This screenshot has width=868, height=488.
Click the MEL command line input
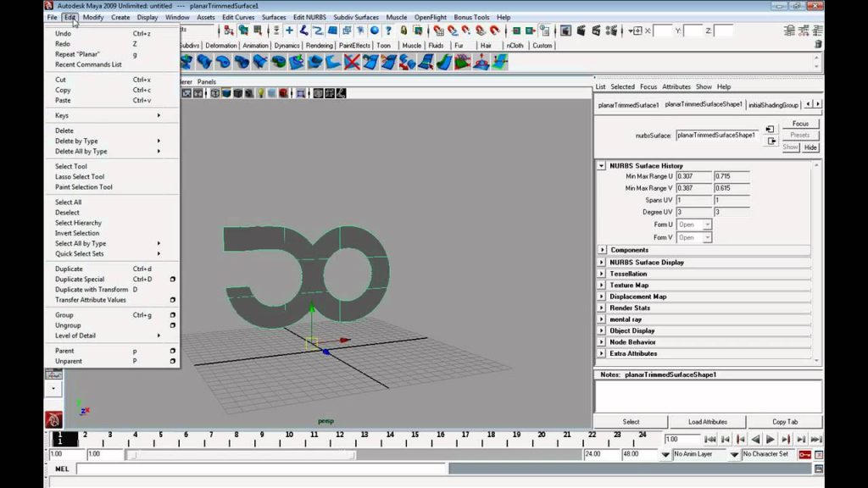tap(261, 469)
